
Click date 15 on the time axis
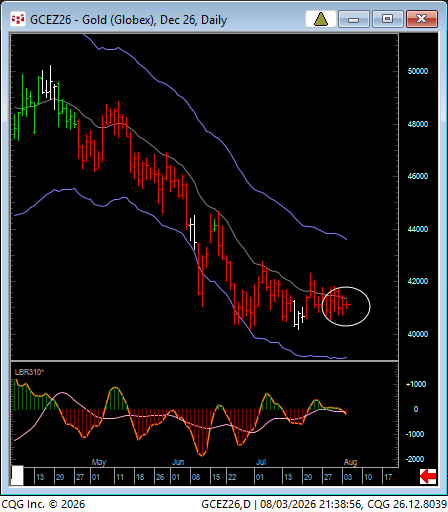[216, 477]
